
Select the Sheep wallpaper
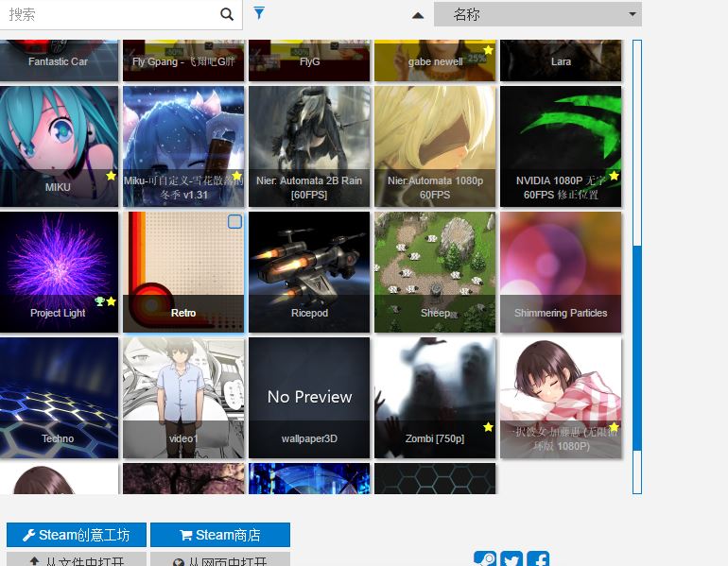coord(435,272)
